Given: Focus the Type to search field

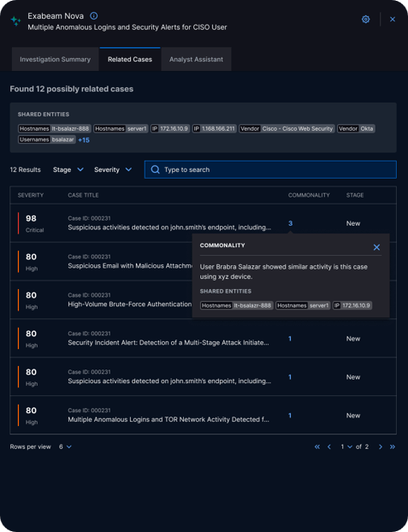Looking at the screenshot, I should (270, 169).
